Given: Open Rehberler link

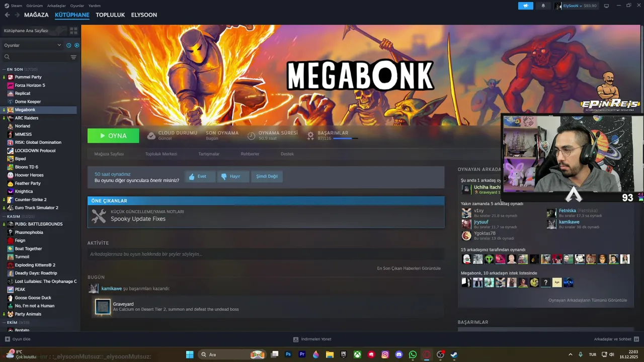Looking at the screenshot, I should point(250,154).
